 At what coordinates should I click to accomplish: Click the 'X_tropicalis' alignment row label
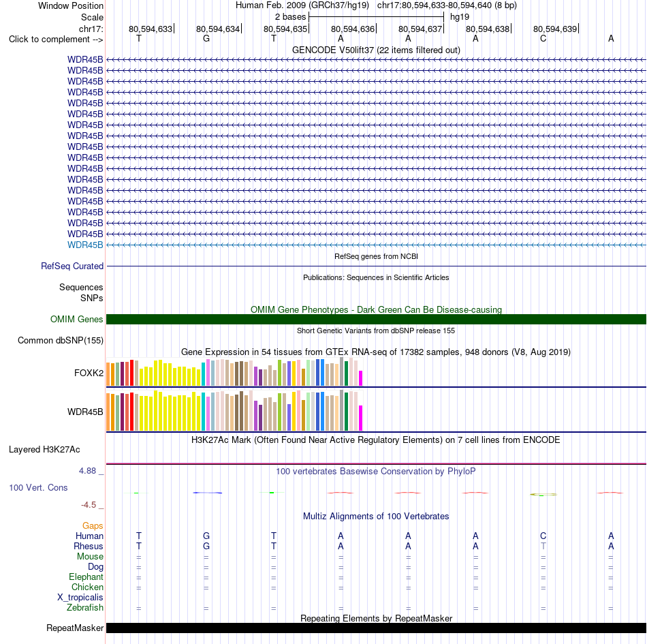(80, 598)
